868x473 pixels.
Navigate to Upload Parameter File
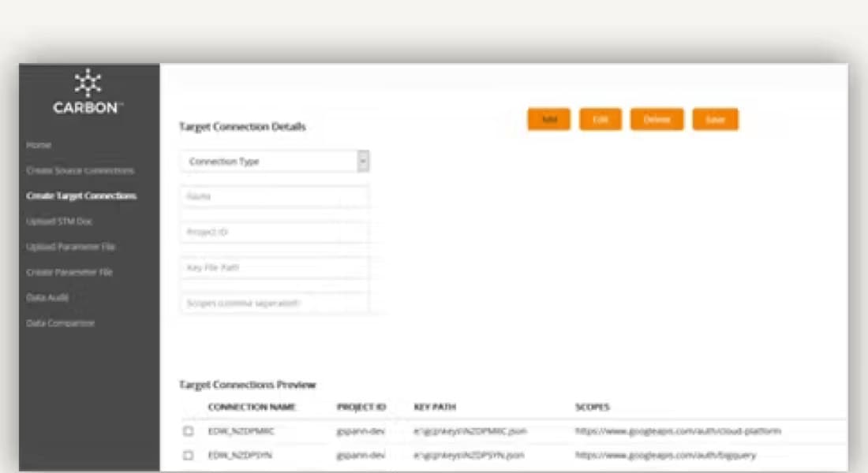click(x=71, y=247)
